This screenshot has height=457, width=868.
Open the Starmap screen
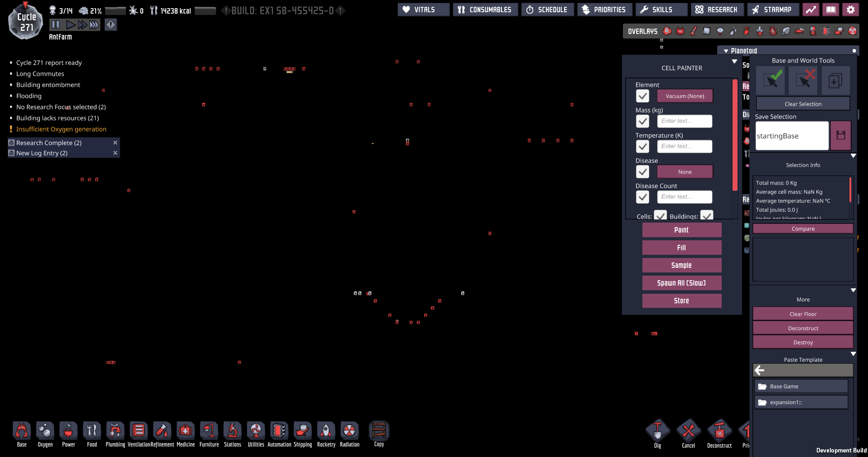tap(772, 10)
